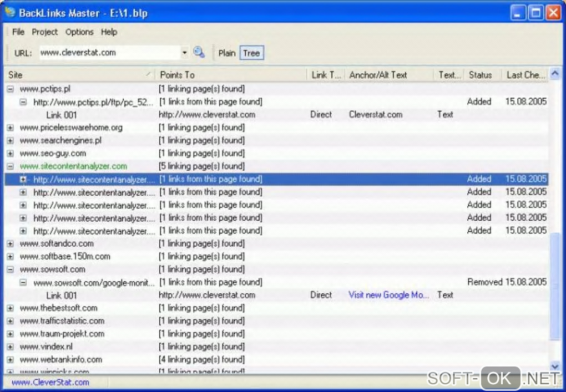Click the 'Cleverstat.com' anchor text cell
566x392 pixels.
pyautogui.click(x=376, y=115)
